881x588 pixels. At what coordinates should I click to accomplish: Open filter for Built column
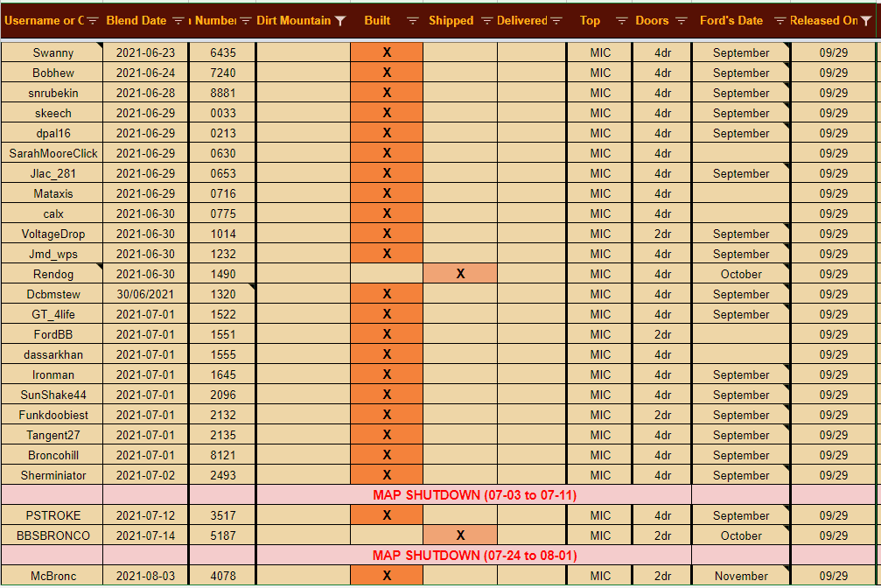tap(412, 21)
